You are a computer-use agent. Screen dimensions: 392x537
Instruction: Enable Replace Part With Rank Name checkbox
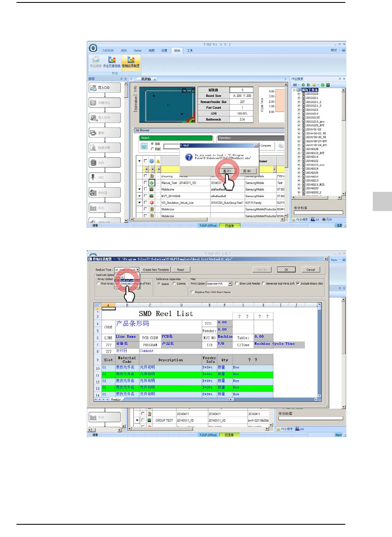click(x=192, y=292)
